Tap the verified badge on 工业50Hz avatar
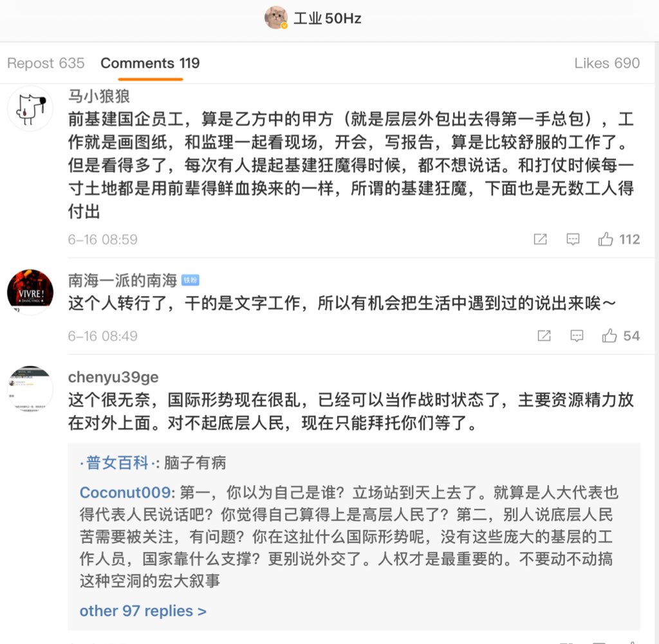This screenshot has height=644, width=659. (284, 26)
